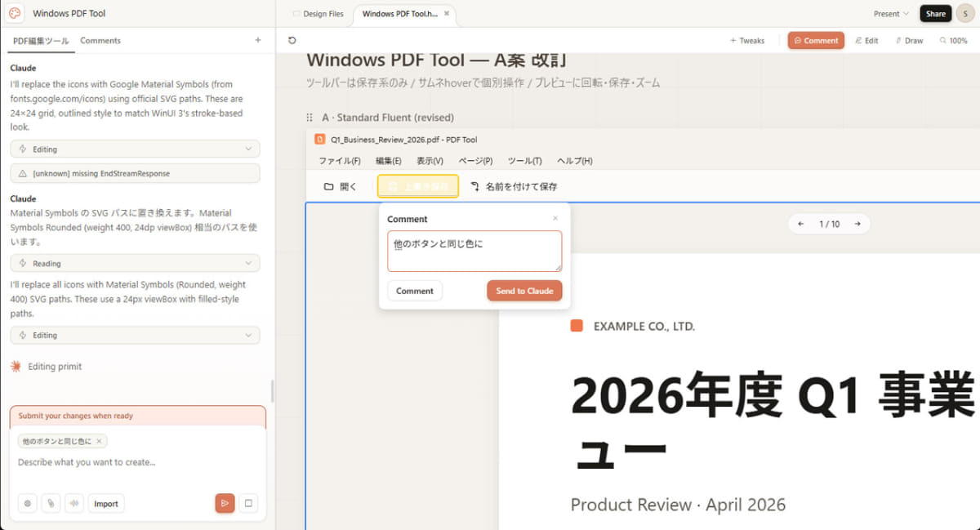Open the ヘルプ(H) menu
980x530 pixels.
pos(574,161)
